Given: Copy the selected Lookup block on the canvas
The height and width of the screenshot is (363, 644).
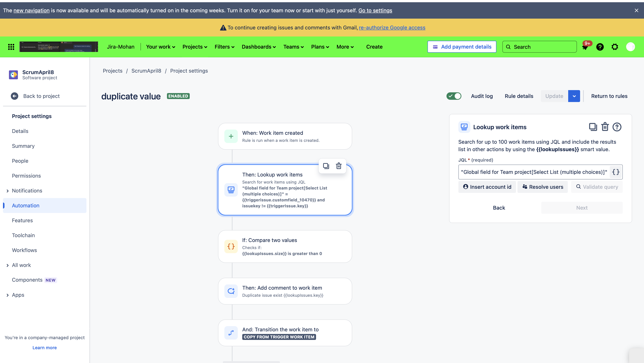Looking at the screenshot, I should [326, 166].
